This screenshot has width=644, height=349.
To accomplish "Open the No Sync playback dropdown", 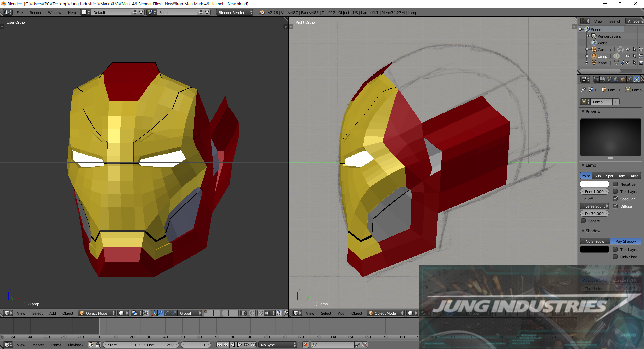I will pos(278,345).
